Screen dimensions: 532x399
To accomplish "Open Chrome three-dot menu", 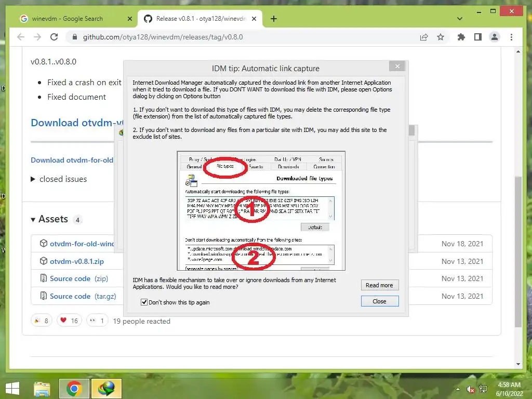I will [x=511, y=37].
